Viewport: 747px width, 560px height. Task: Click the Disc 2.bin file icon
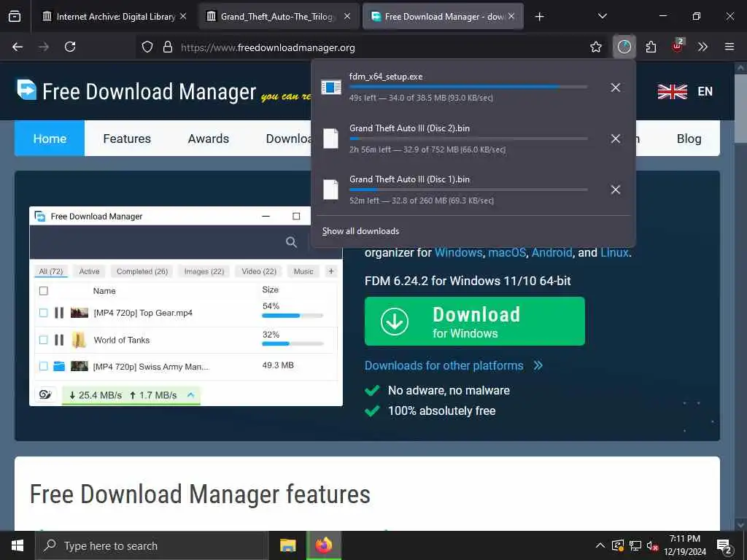tap(330, 139)
